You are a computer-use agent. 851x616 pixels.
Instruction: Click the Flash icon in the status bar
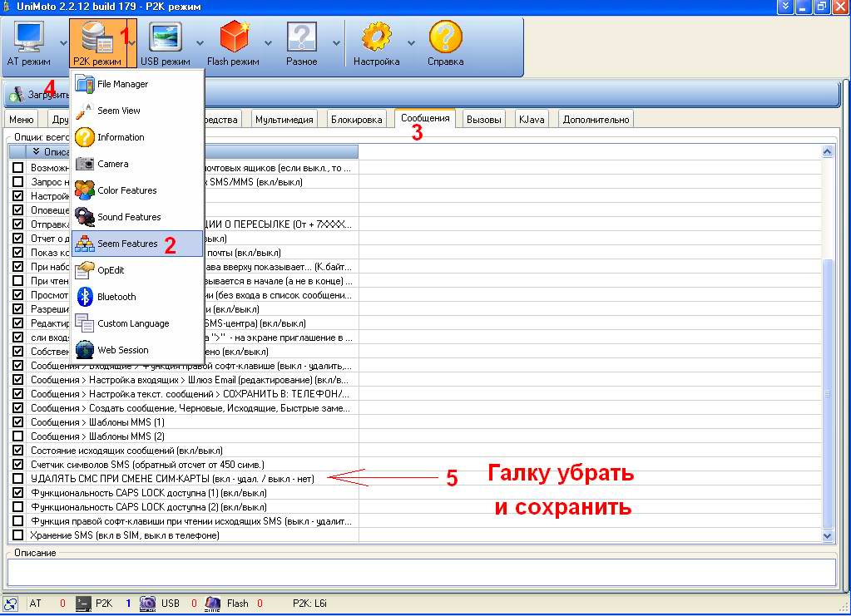(213, 604)
